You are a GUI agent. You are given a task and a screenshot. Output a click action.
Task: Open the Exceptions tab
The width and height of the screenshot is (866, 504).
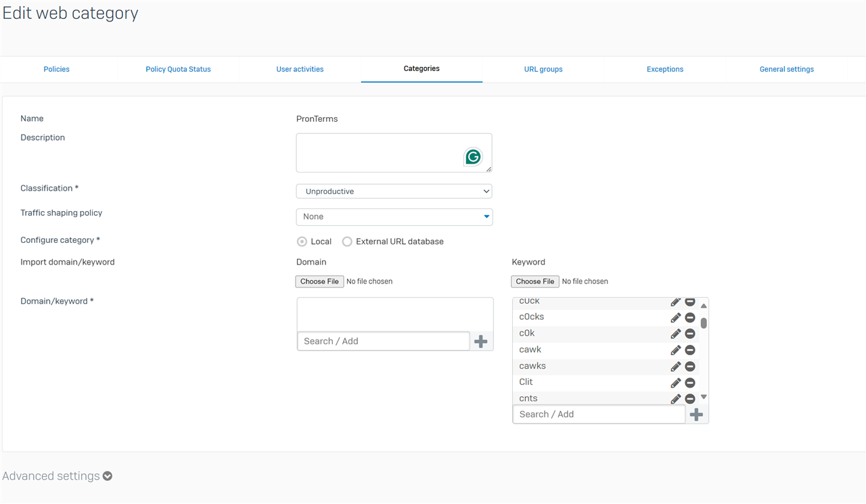pos(665,69)
